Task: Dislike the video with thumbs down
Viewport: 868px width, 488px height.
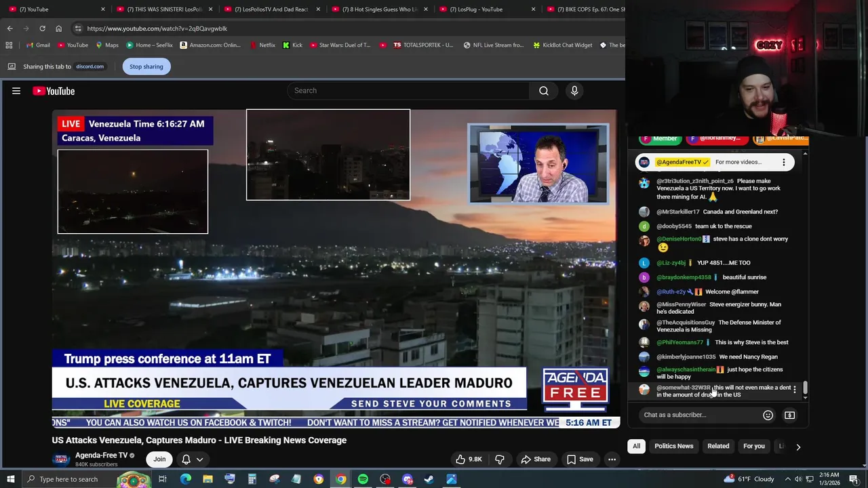Action: coord(500,459)
